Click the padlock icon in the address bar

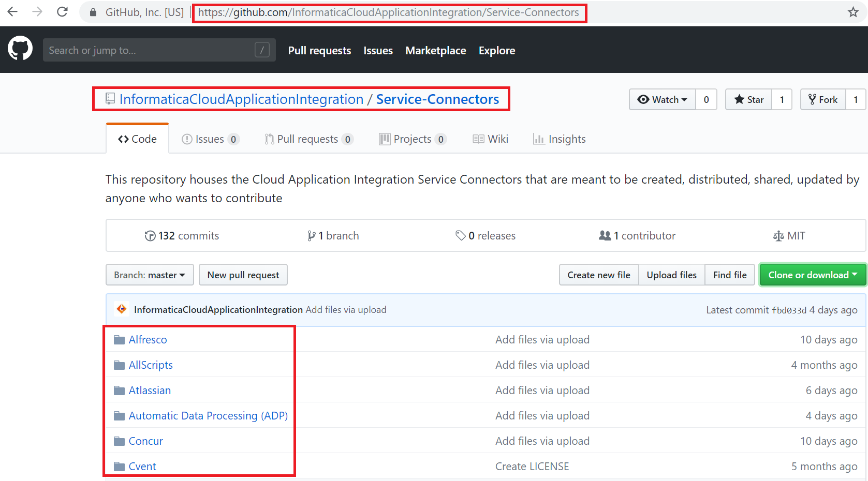click(93, 12)
